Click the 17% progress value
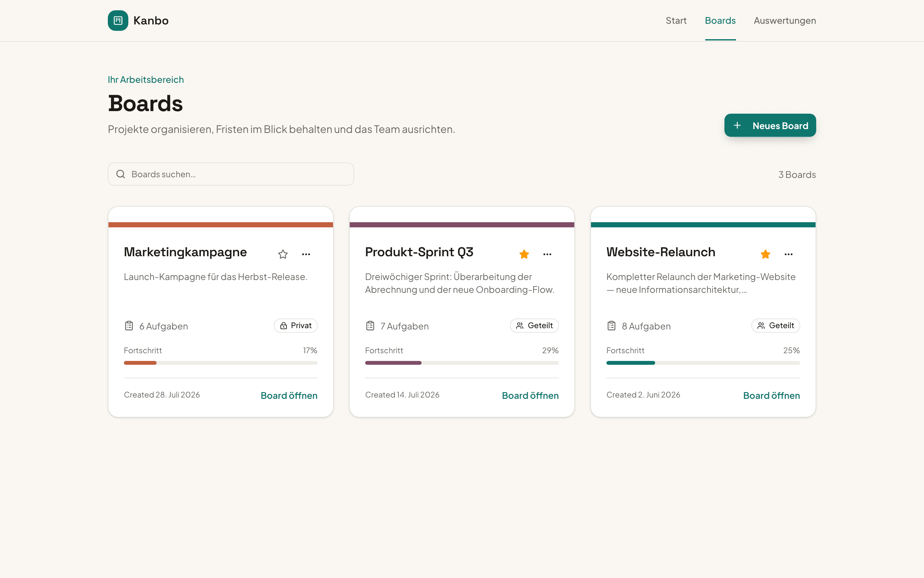The height and width of the screenshot is (578, 924). pos(311,351)
